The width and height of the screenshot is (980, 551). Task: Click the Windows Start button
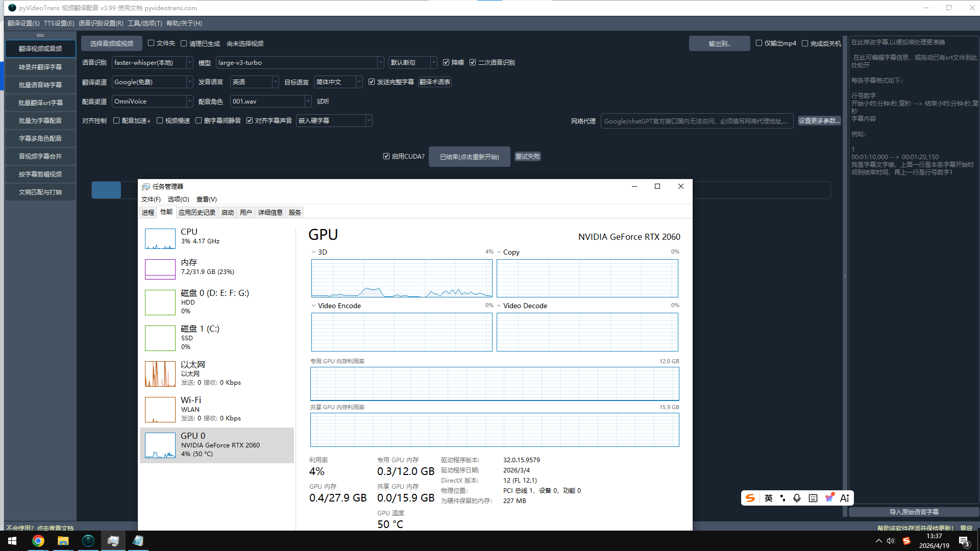click(x=12, y=541)
